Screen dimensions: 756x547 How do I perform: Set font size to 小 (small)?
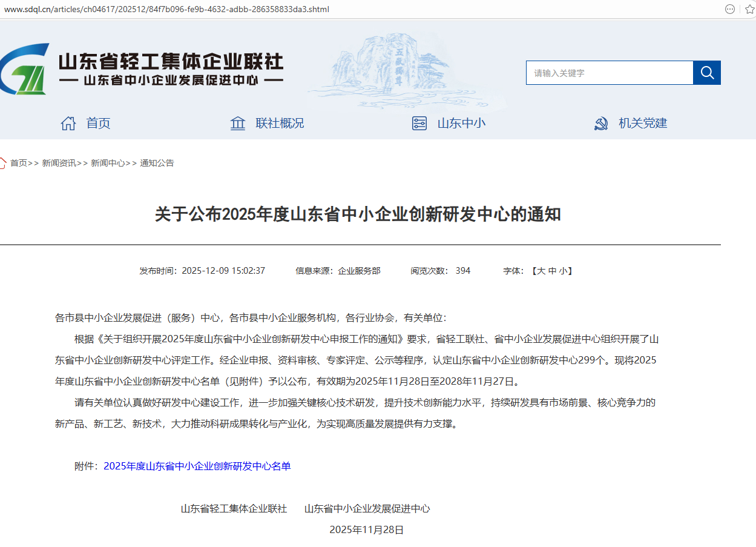click(x=563, y=271)
